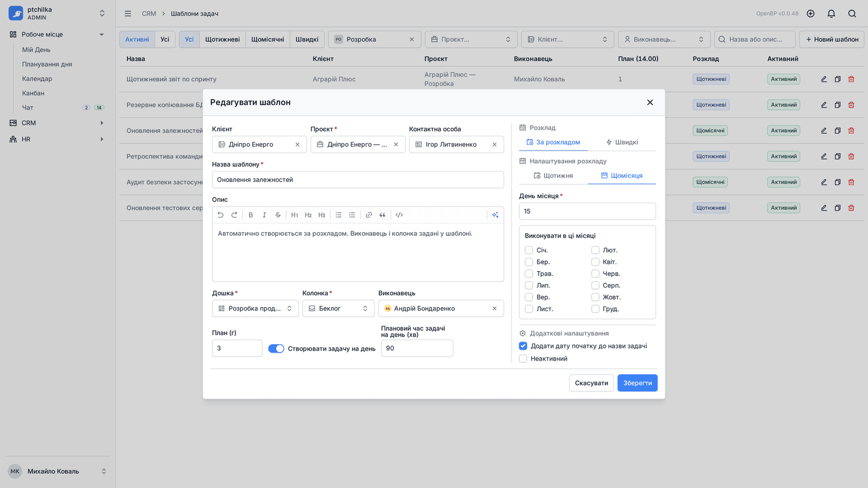The height and width of the screenshot is (488, 868).
Task: Apply strikethrough formatting in editor toolbar
Action: (x=278, y=215)
